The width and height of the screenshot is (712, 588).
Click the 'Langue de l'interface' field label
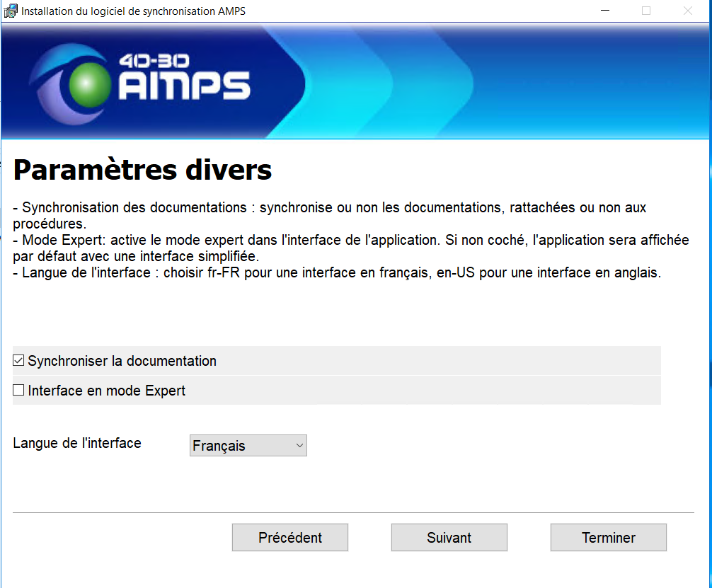click(77, 444)
